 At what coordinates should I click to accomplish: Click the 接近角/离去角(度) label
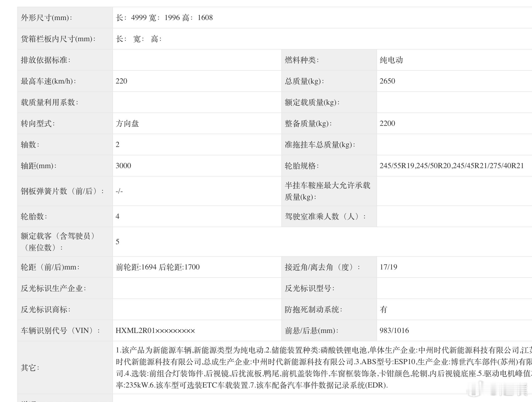322,267
